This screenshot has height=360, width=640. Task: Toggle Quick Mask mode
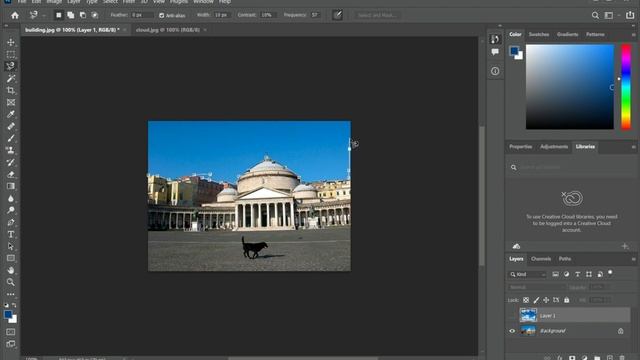(x=11, y=332)
